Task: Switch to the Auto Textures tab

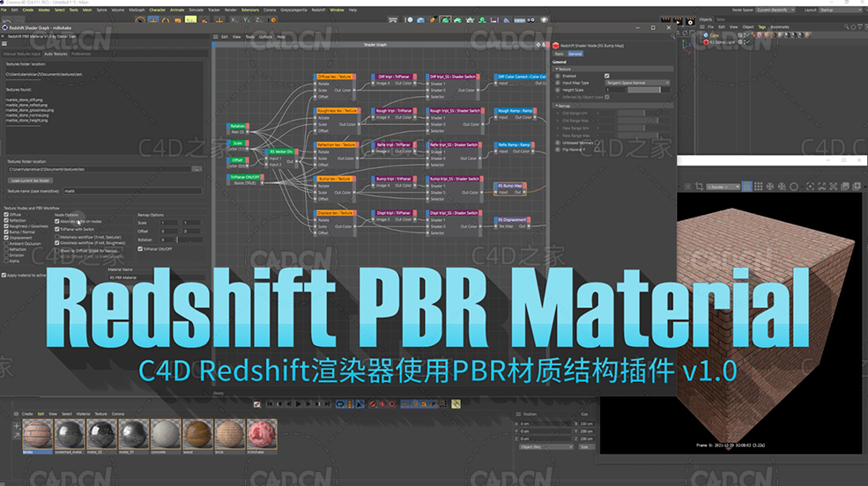Action: click(x=56, y=54)
